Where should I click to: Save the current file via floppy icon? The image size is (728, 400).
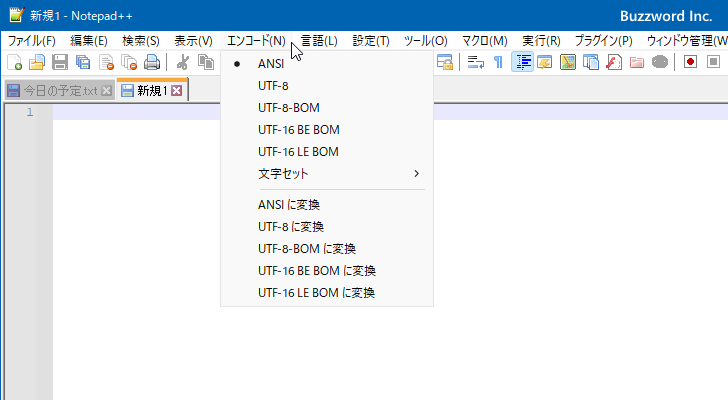point(60,62)
